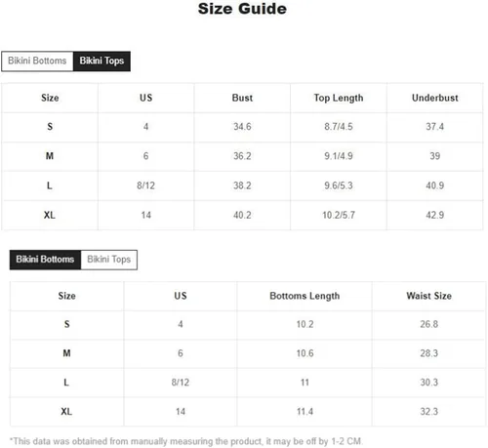
Task: Click the 10.2/5.7 top length cell
Action: tap(339, 215)
